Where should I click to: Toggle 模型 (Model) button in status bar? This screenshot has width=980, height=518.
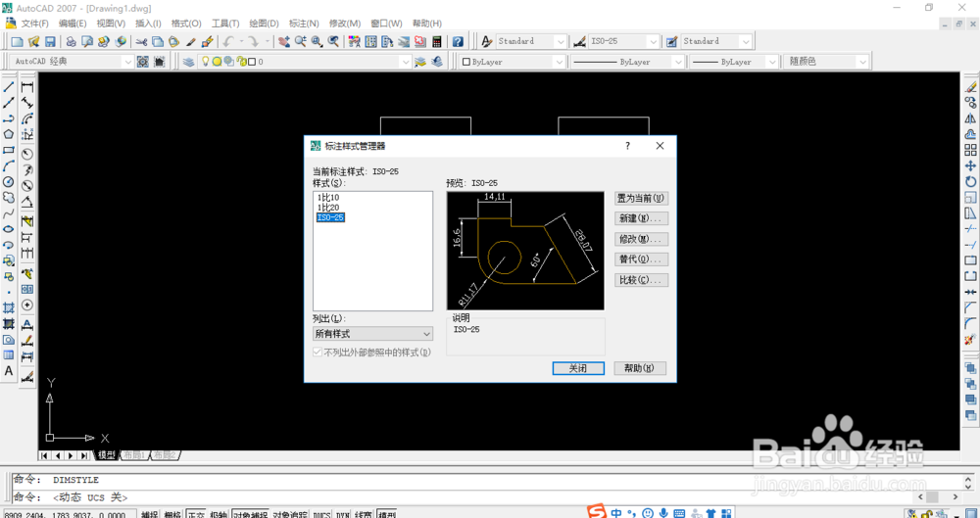click(x=387, y=514)
